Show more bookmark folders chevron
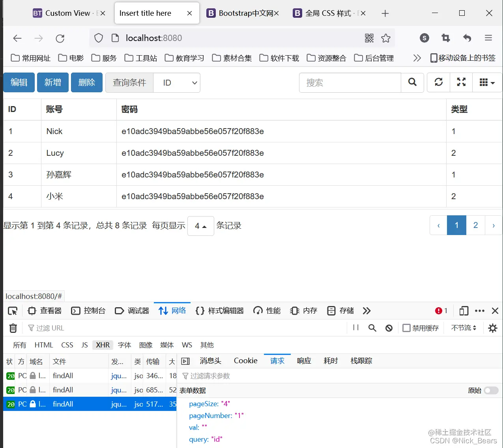Image resolution: width=503 pixels, height=448 pixels. pos(417,58)
